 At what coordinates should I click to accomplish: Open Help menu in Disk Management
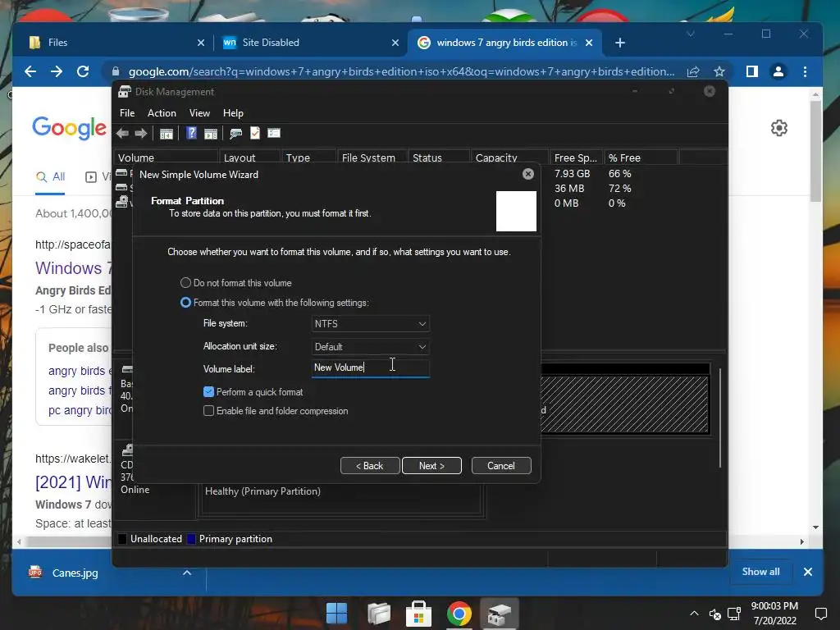233,113
